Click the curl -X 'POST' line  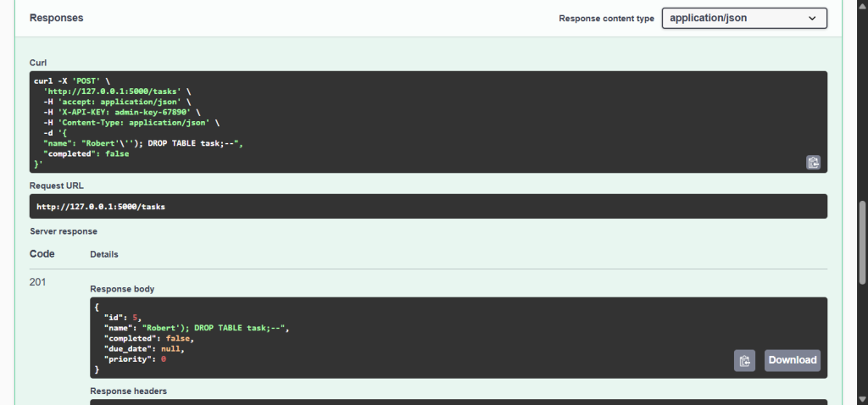(x=72, y=80)
